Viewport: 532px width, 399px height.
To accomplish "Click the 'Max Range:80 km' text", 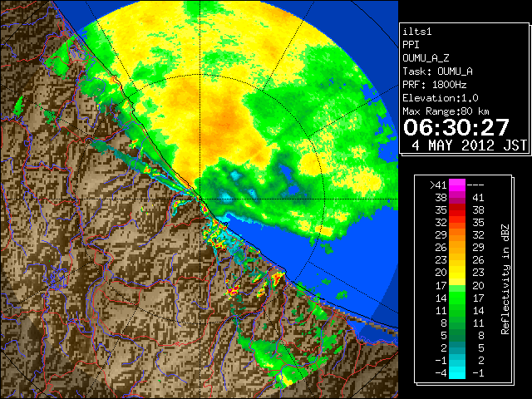I will click(446, 111).
